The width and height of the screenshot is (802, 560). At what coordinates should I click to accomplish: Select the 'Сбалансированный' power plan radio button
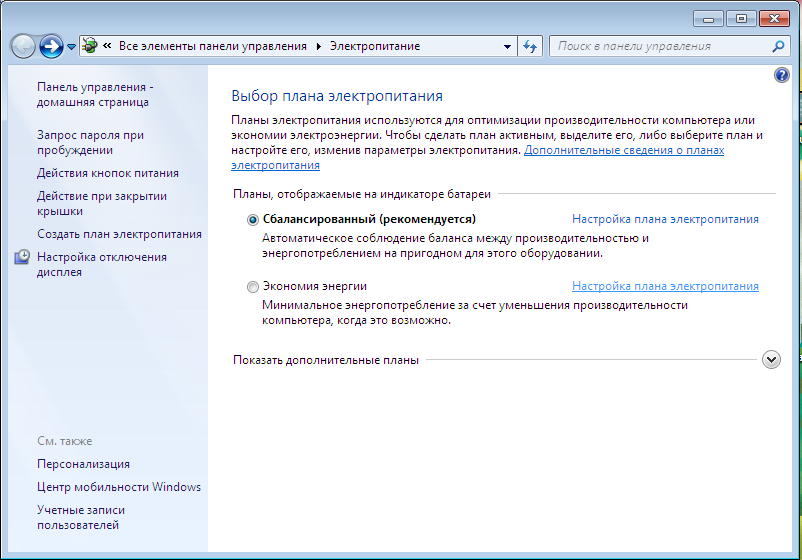[252, 220]
